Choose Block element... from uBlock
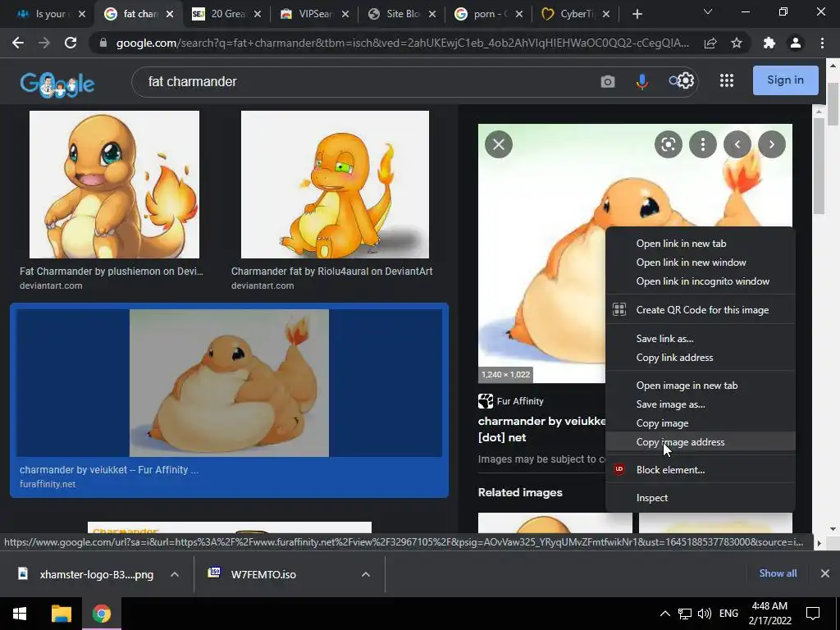The width and height of the screenshot is (840, 630). [x=701, y=470]
